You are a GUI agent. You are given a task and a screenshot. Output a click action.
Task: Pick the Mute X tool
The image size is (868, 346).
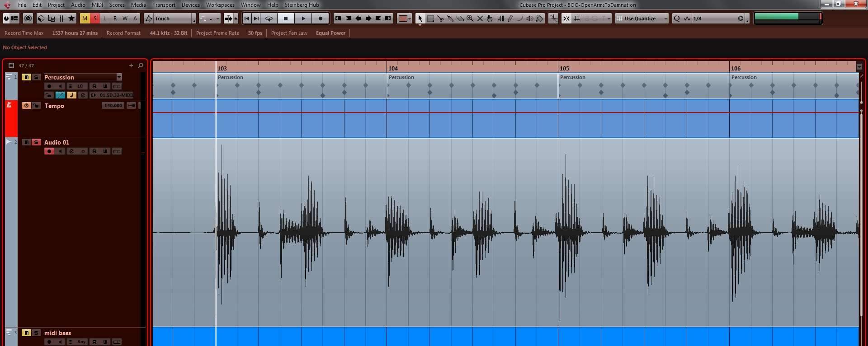click(x=480, y=19)
